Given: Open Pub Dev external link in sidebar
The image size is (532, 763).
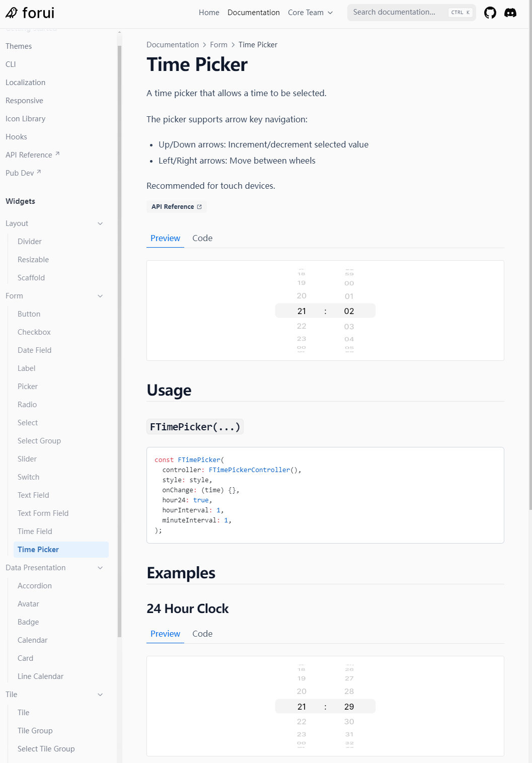Looking at the screenshot, I should [23, 173].
